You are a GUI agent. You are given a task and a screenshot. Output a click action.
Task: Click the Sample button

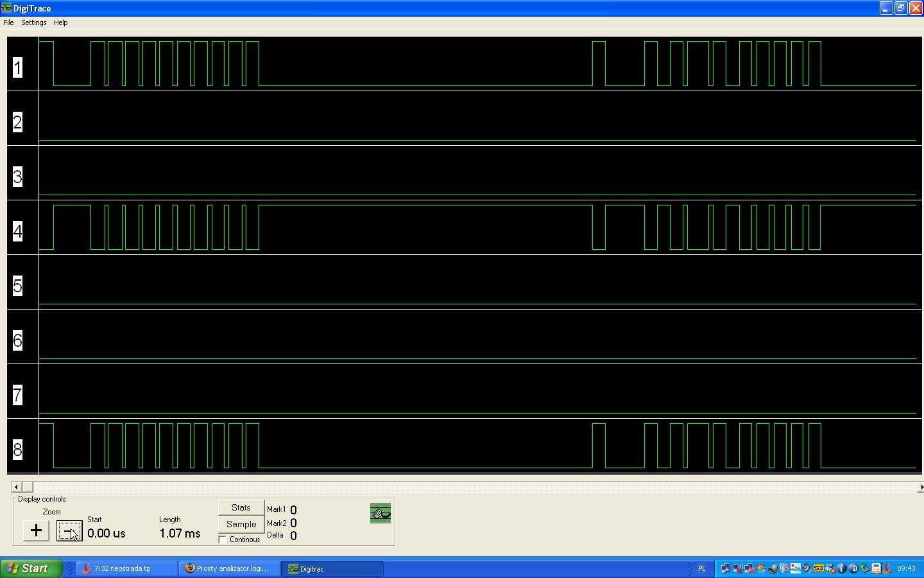(x=241, y=524)
